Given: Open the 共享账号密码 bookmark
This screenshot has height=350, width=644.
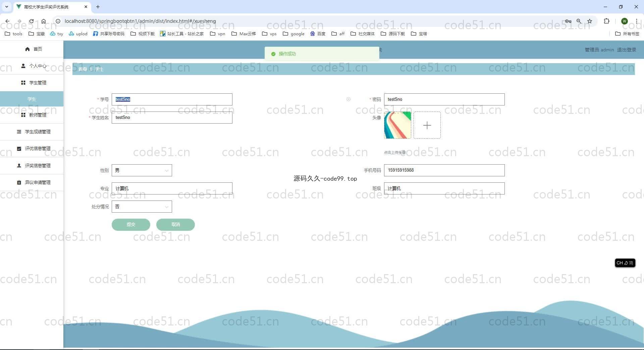Looking at the screenshot, I should 109,34.
